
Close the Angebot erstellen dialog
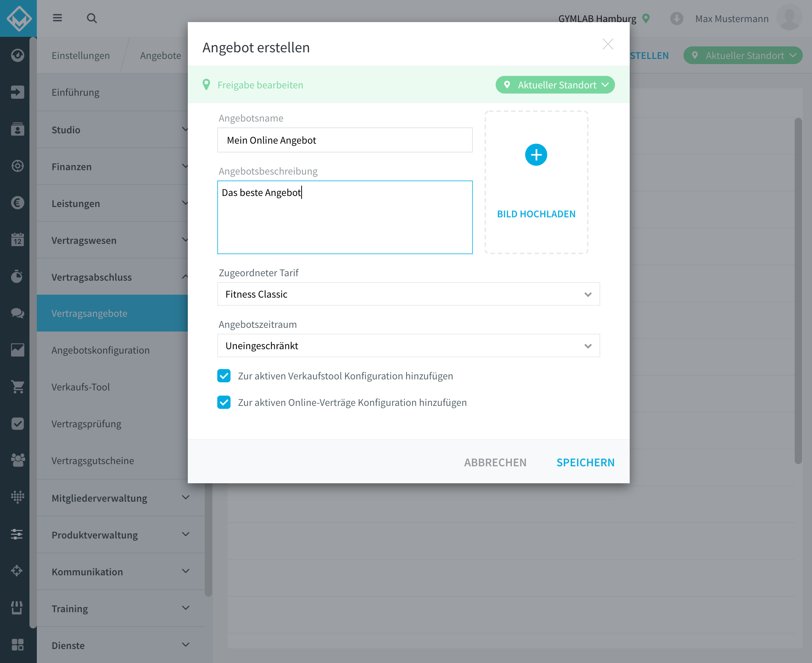click(608, 44)
